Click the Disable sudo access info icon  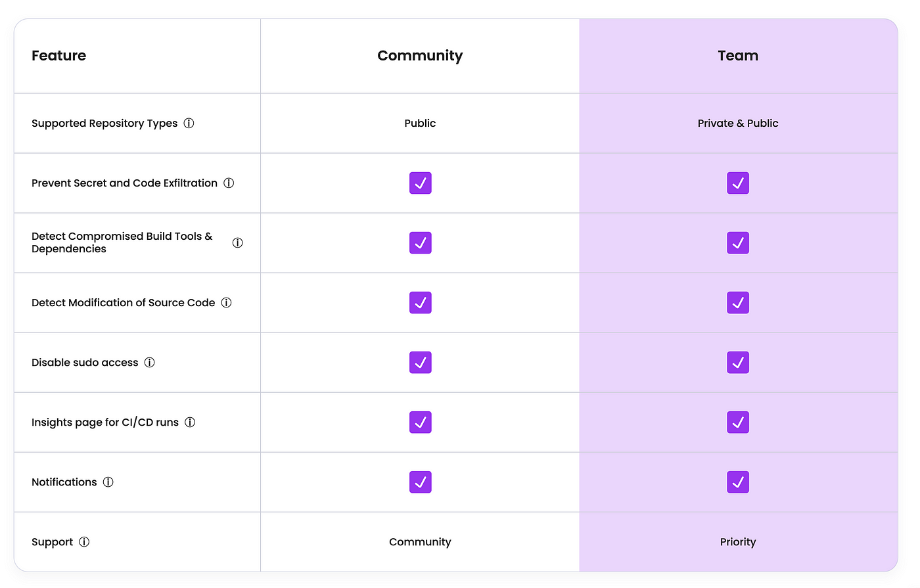click(x=150, y=362)
